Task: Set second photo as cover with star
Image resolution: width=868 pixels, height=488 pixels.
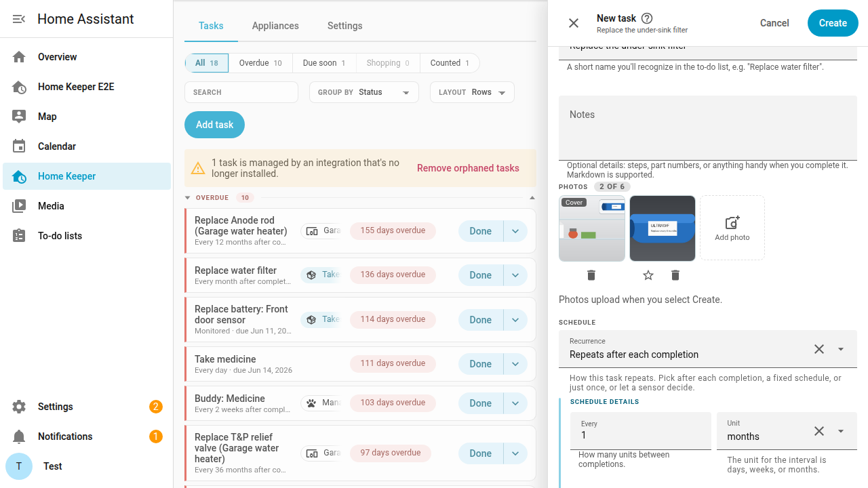Action: 648,275
